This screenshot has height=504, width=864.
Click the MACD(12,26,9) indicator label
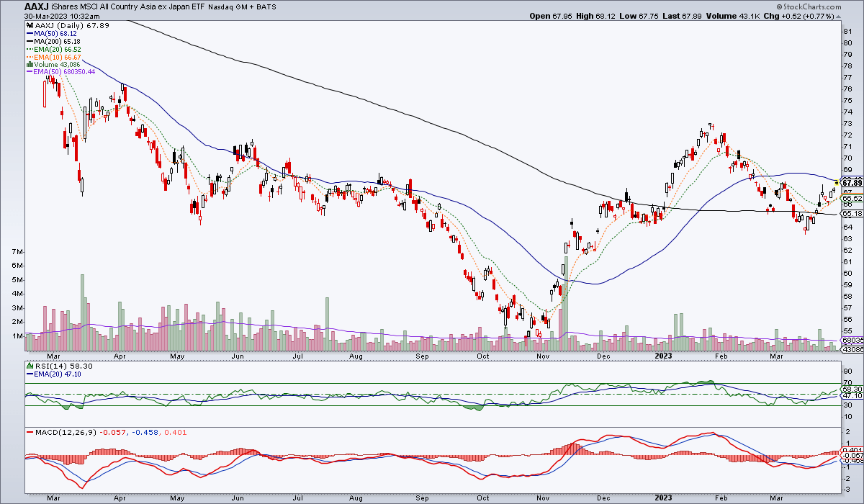64,432
